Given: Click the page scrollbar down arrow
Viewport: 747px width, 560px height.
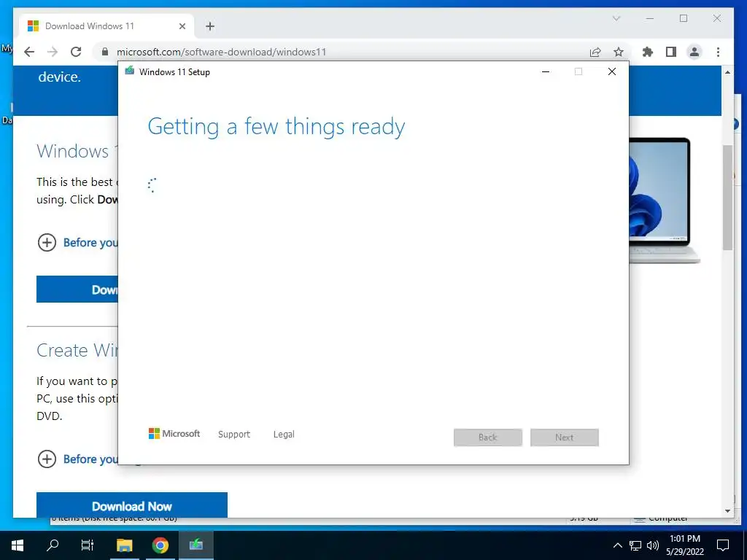Looking at the screenshot, I should point(727,511).
